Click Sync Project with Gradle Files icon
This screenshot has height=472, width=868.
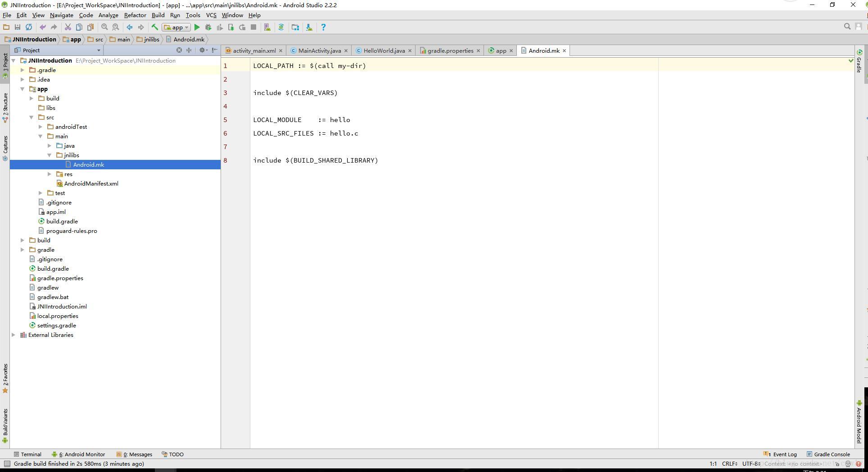coord(281,27)
